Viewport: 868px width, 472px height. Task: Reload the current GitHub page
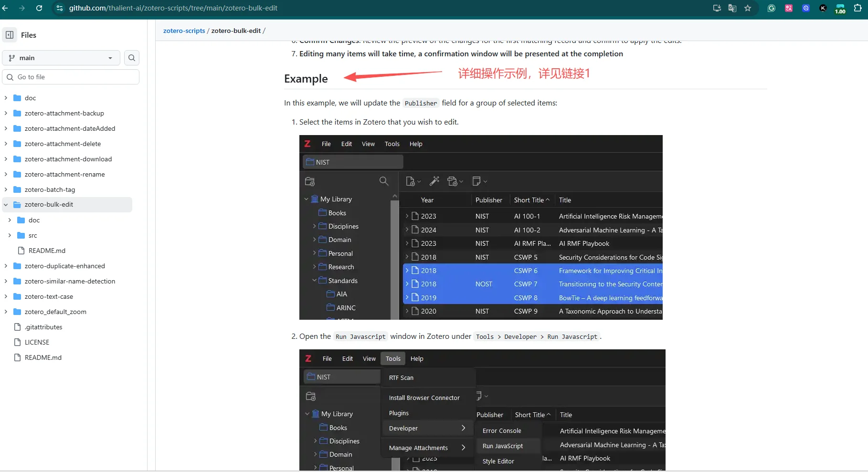(x=39, y=8)
